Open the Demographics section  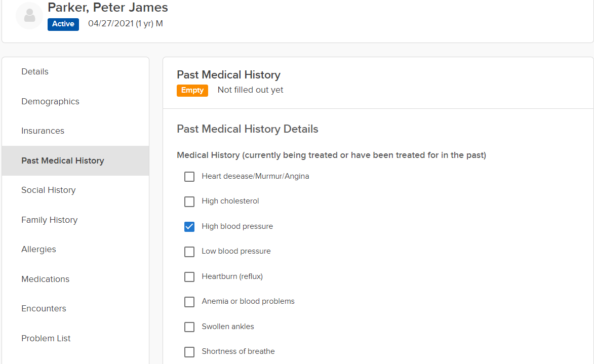pyautogui.click(x=50, y=101)
